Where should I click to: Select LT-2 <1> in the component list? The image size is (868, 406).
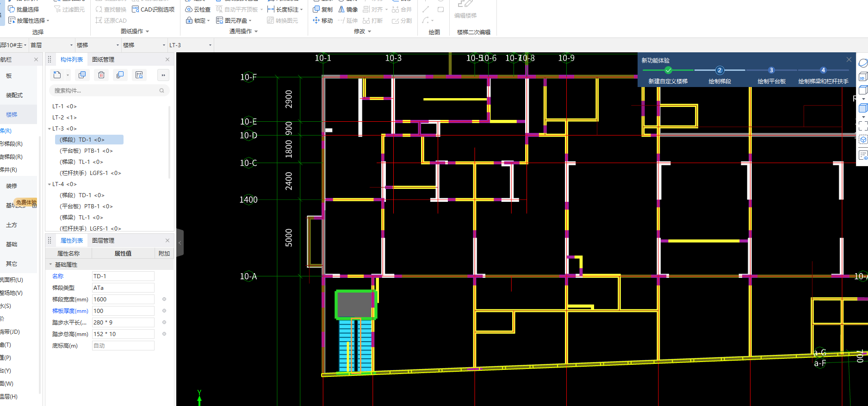pyautogui.click(x=64, y=118)
